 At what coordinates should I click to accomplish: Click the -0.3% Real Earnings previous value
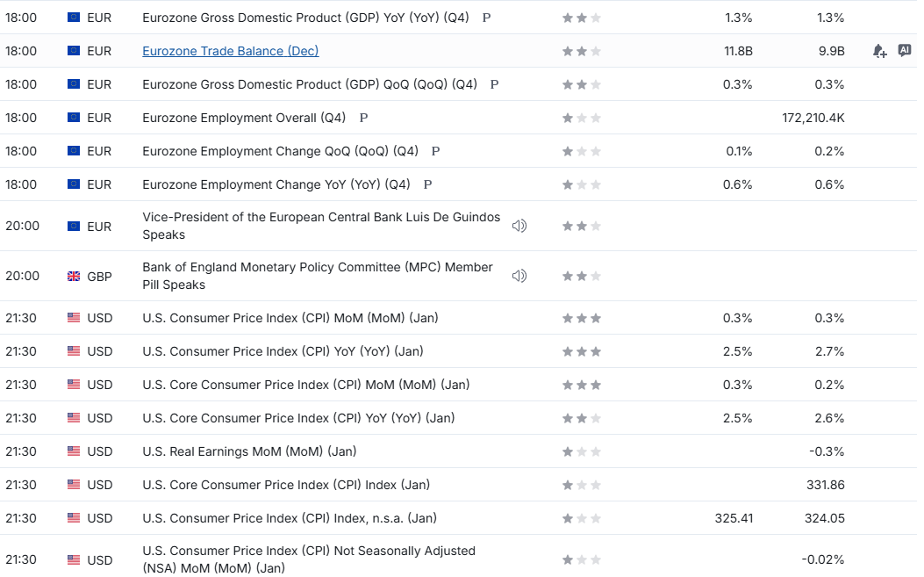[827, 451]
